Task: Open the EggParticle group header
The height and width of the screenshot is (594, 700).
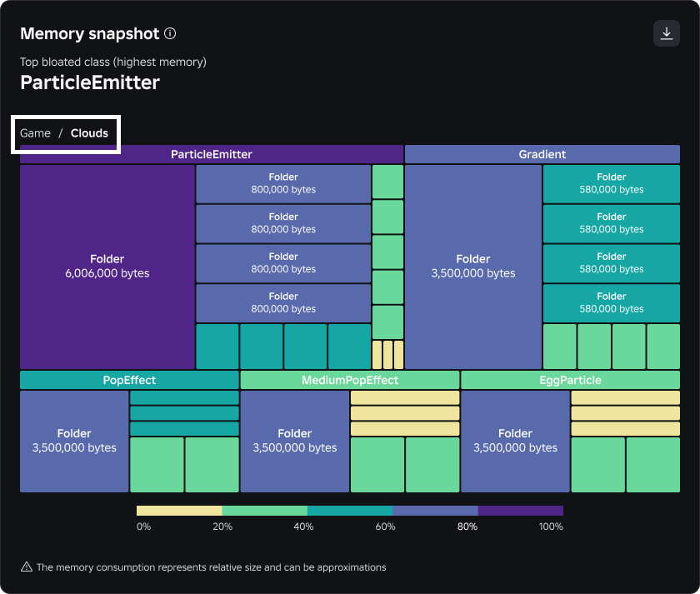Action: pos(570,380)
